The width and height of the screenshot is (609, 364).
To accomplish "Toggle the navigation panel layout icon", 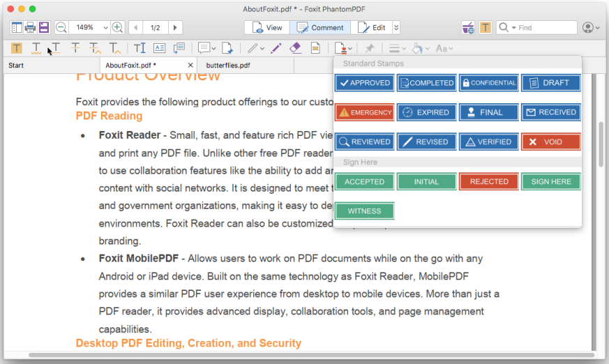I will click(17, 28).
